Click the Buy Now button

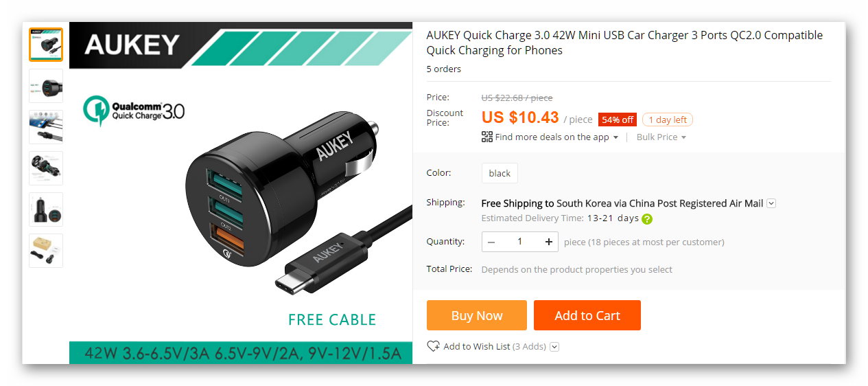(x=477, y=315)
